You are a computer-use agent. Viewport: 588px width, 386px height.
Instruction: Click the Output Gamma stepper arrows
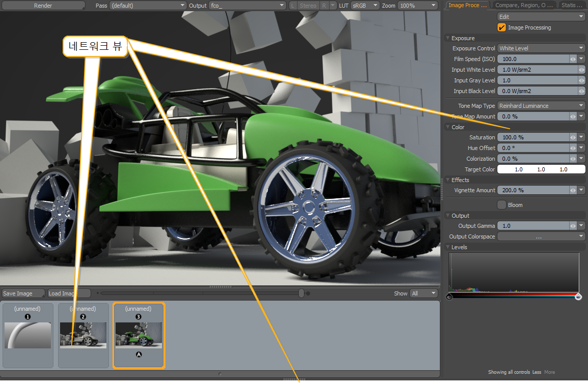click(x=573, y=226)
